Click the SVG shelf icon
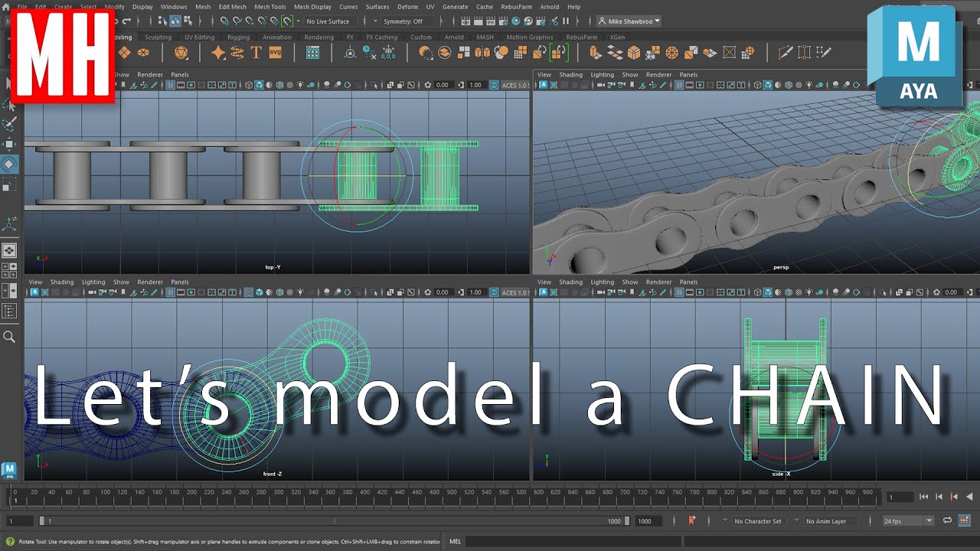Screen dimensions: 980x551 point(275,52)
